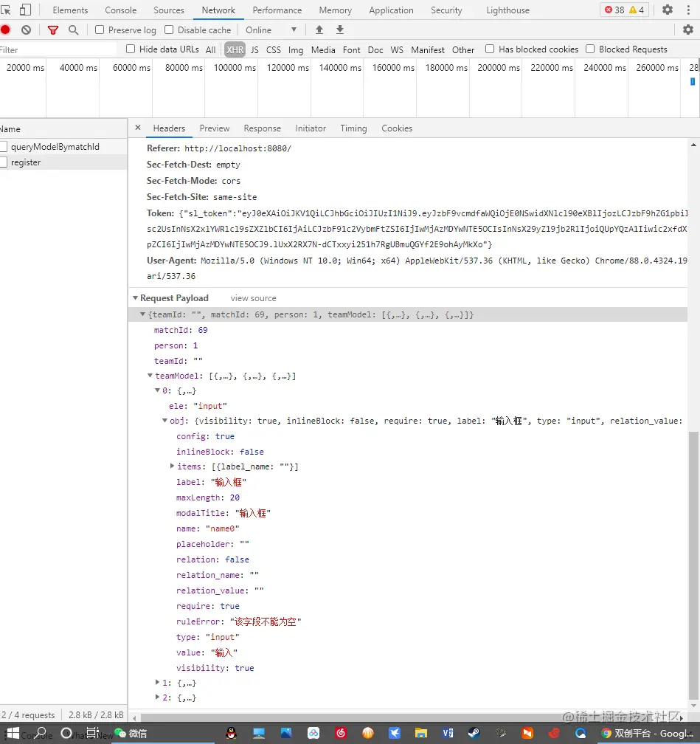The width and height of the screenshot is (700, 744).
Task: Click the yellow warning count 4
Action: pyautogui.click(x=637, y=10)
